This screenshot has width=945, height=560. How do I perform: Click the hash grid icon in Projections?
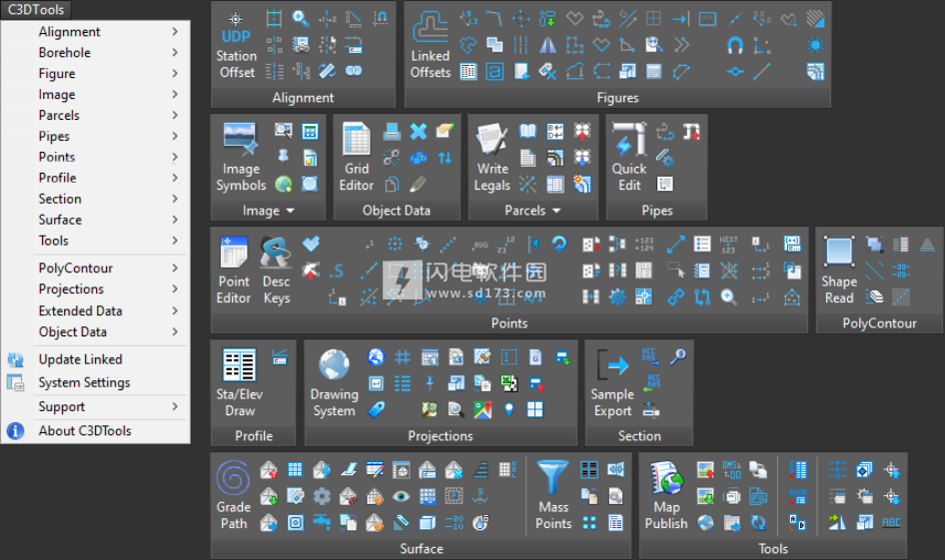tap(403, 357)
